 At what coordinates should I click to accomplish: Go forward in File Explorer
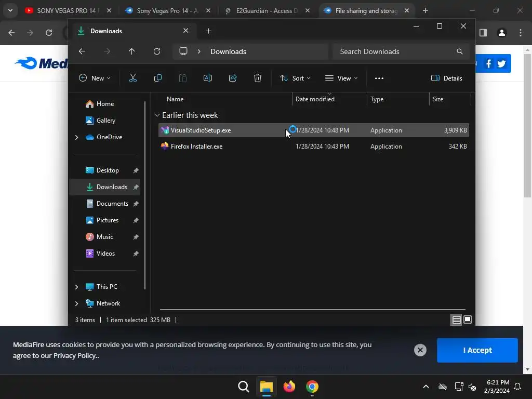point(107,51)
